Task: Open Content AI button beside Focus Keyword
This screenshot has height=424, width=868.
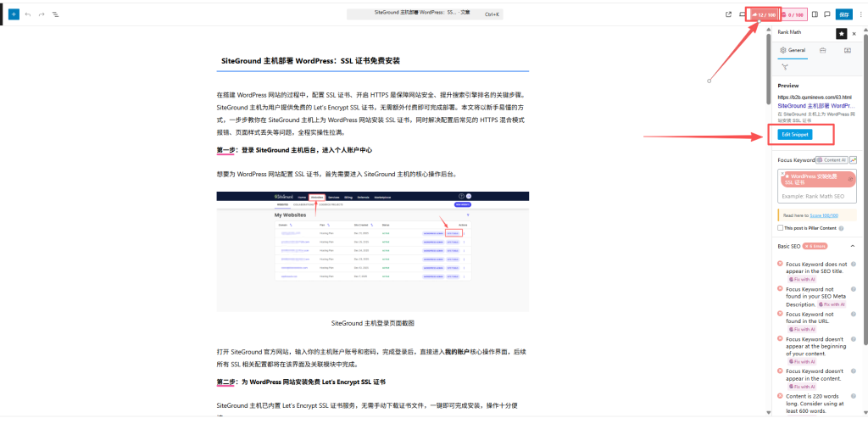Action: pos(832,160)
